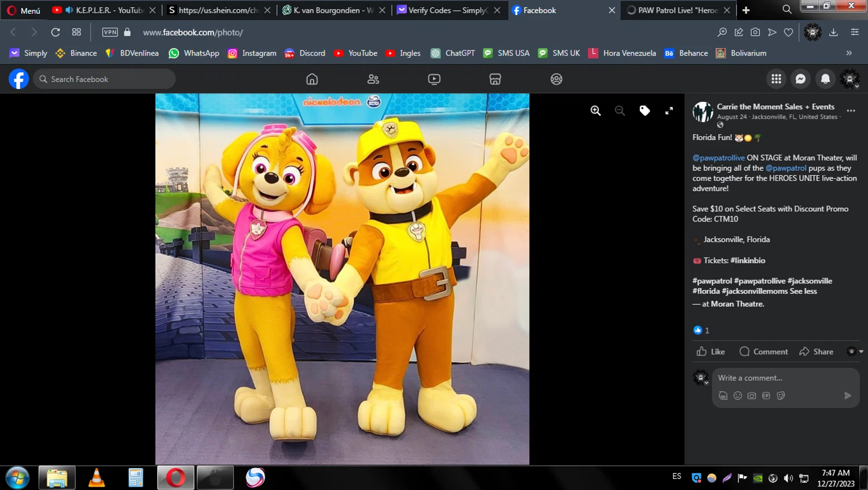The height and width of the screenshot is (490, 868).
Task: Click the address bar URL
Action: click(x=193, y=32)
